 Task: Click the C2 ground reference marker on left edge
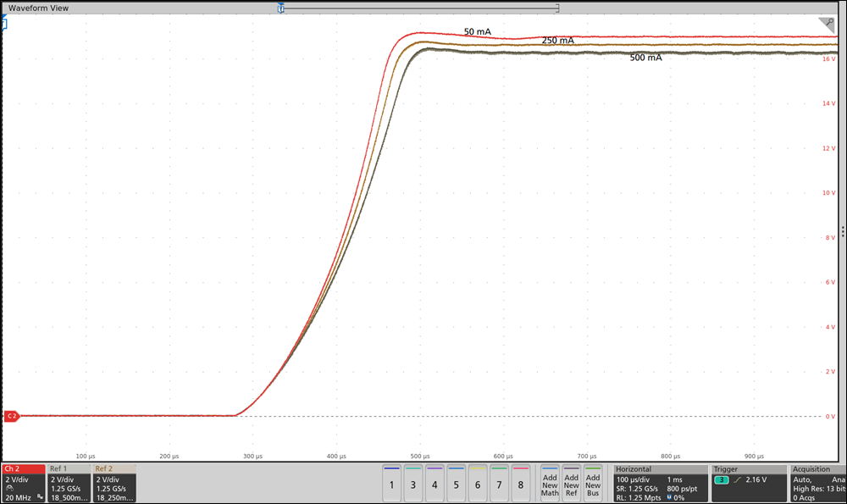click(10, 415)
